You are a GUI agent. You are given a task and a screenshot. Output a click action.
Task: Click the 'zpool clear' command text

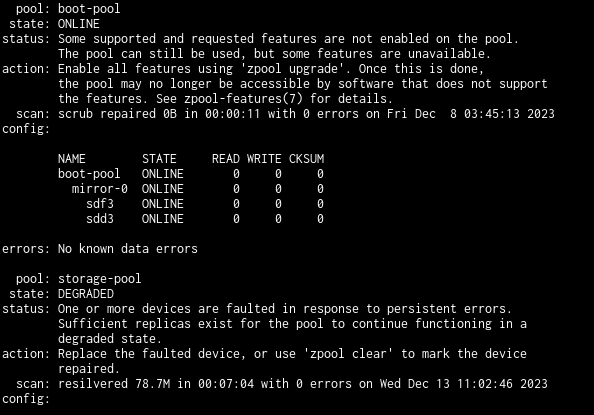point(349,354)
